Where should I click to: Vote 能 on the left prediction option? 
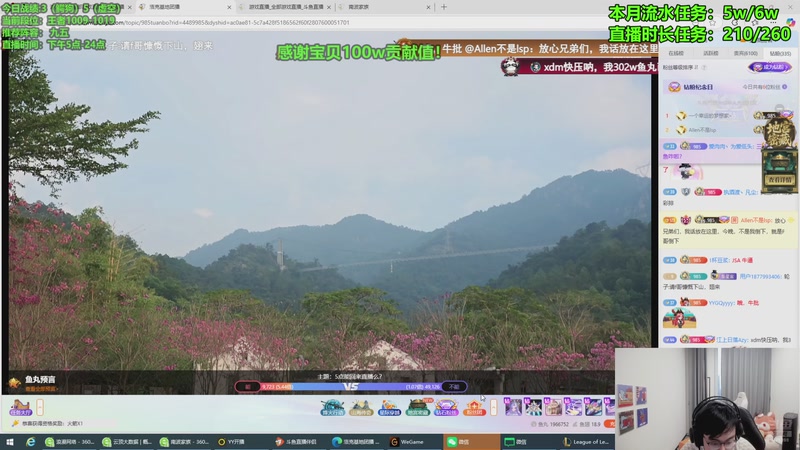point(247,387)
